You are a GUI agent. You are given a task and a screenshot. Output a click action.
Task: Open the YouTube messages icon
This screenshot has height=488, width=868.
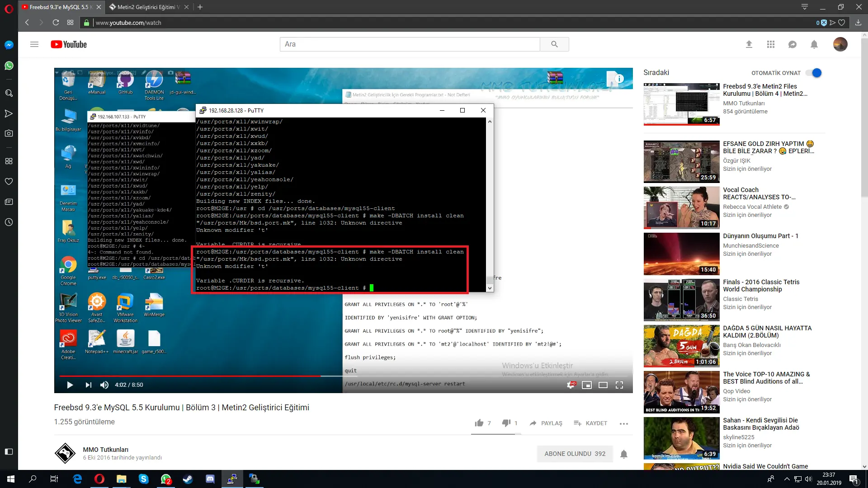[793, 44]
